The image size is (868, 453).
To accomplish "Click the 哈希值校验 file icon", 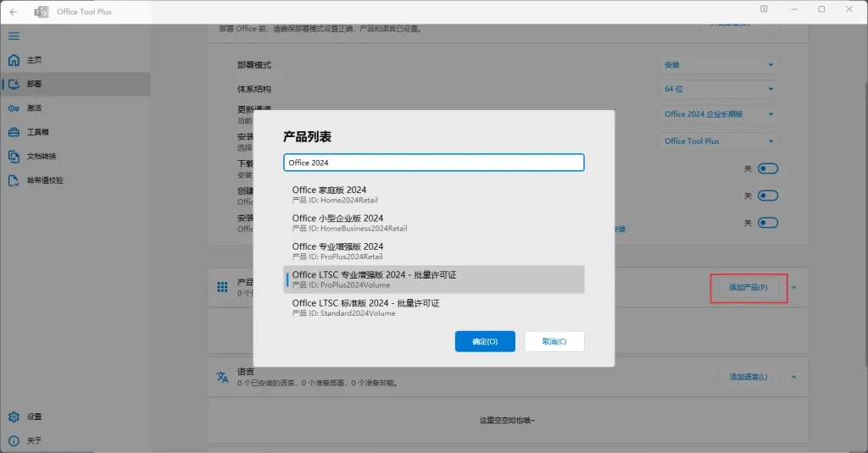I will click(x=14, y=180).
